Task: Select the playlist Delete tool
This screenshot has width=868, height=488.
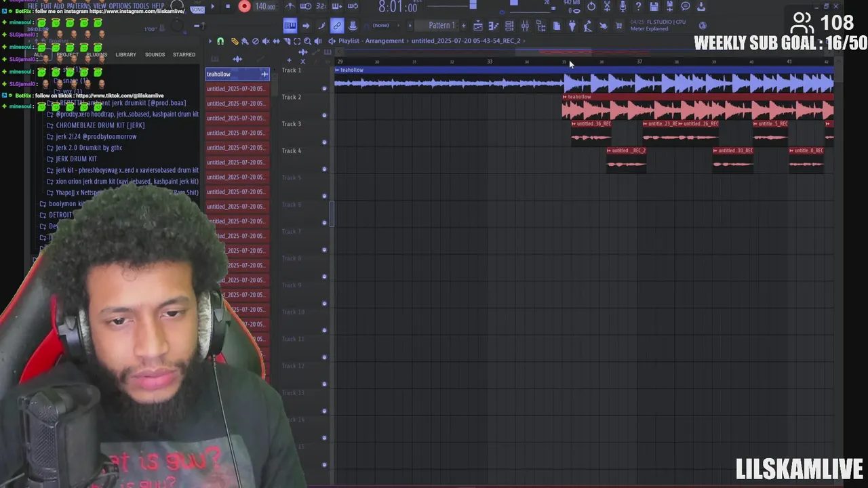Action: click(x=256, y=41)
